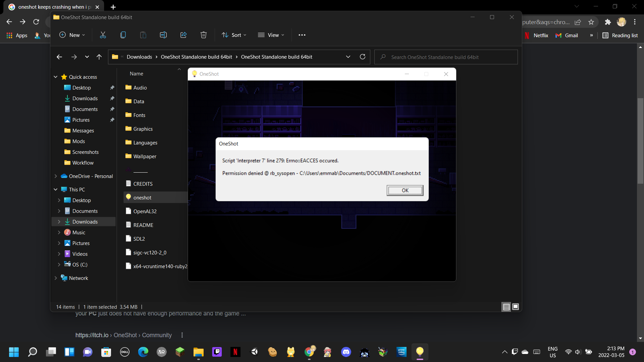
Task: Click OK in the OneShot error dialog
Action: pos(405,190)
